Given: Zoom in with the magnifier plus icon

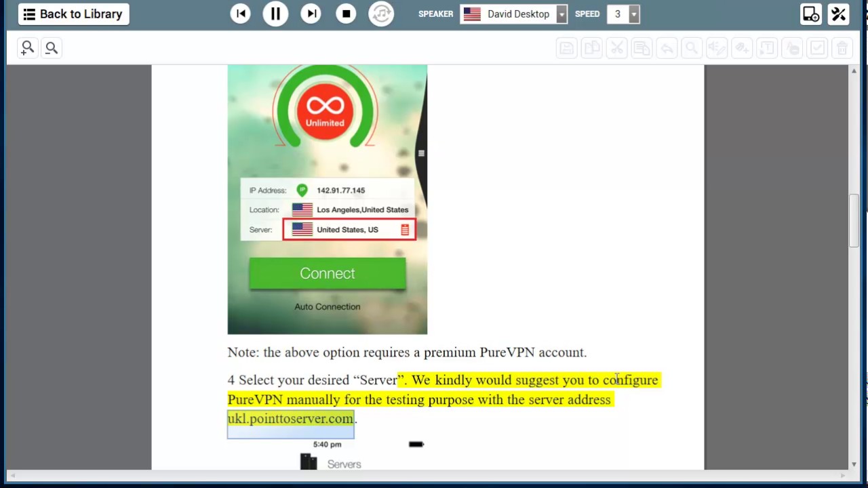Looking at the screenshot, I should pos(27,47).
